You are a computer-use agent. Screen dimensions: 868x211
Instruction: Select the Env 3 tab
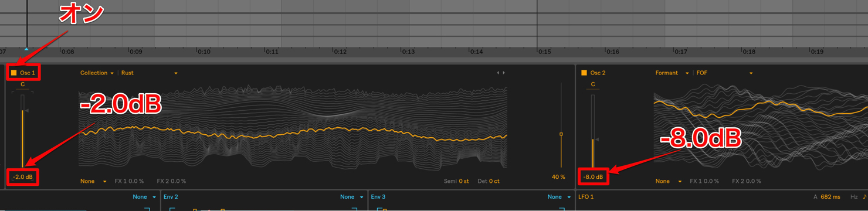coord(378,197)
